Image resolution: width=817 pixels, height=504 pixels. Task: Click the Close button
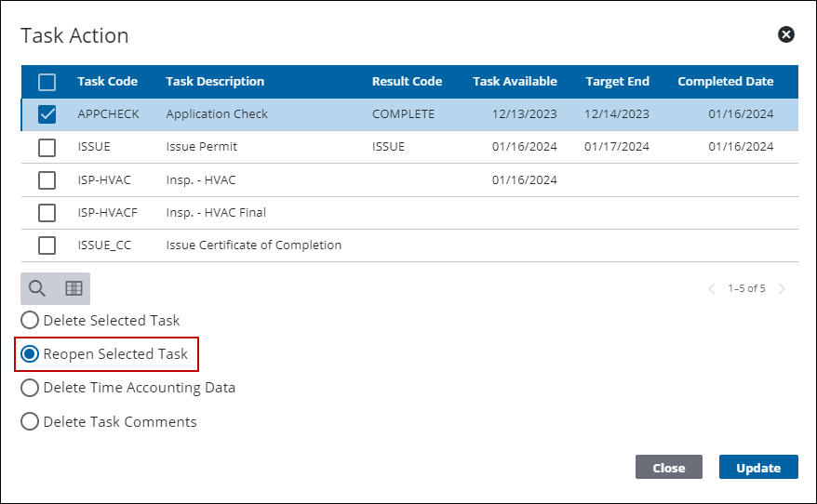(x=668, y=468)
